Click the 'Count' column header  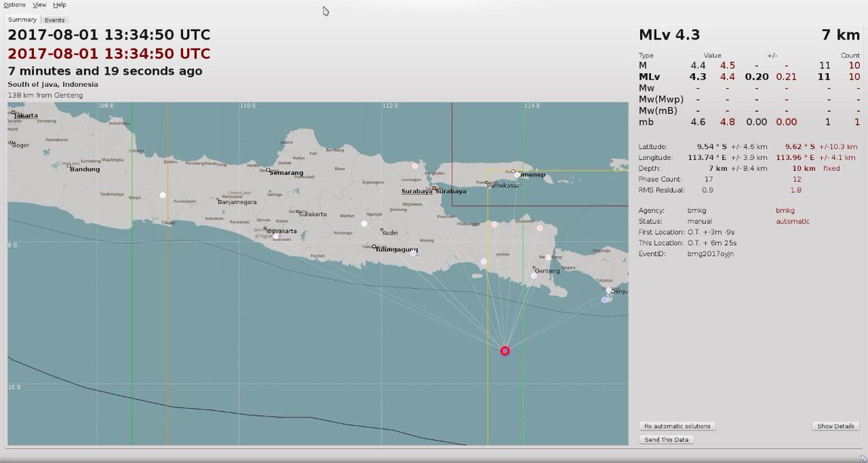click(850, 55)
